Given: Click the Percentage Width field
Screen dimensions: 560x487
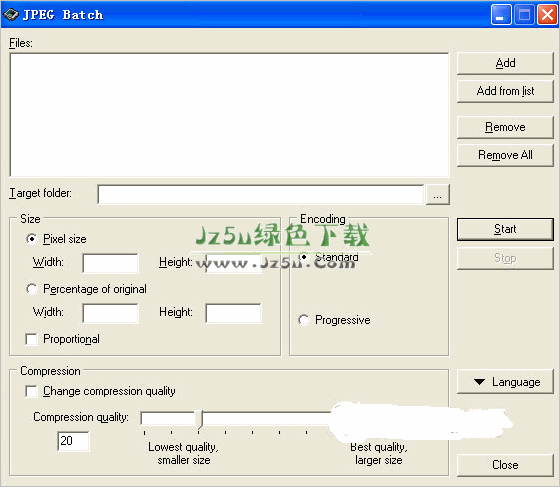Looking at the screenshot, I should click(110, 313).
